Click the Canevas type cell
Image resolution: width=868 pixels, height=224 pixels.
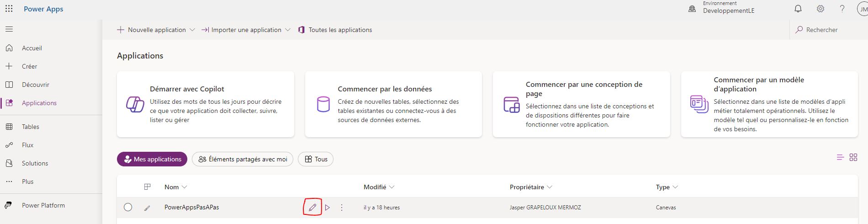pyautogui.click(x=666, y=208)
